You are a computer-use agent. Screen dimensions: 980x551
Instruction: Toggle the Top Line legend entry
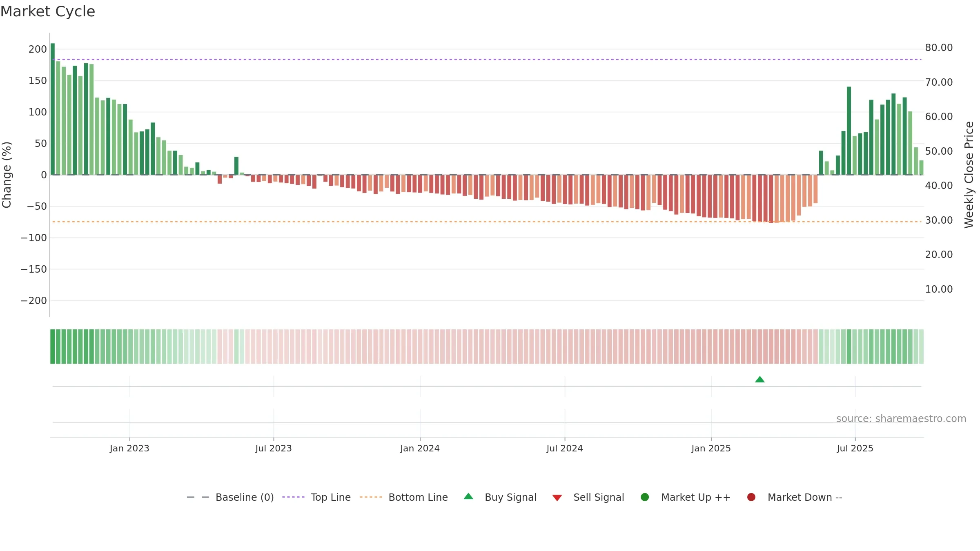pyautogui.click(x=316, y=497)
